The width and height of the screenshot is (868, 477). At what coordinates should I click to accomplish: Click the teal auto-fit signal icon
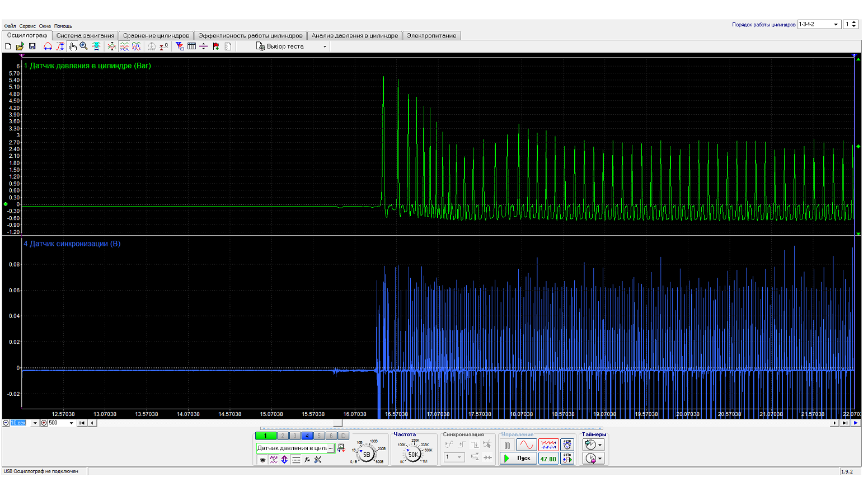click(96, 46)
